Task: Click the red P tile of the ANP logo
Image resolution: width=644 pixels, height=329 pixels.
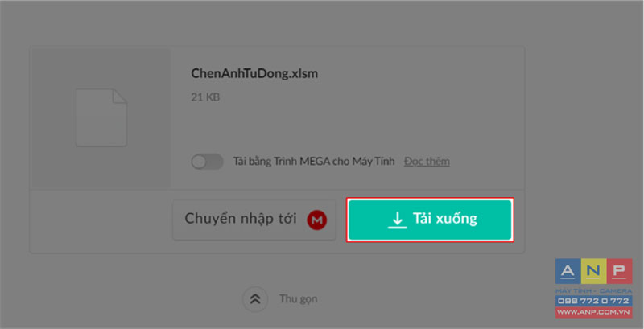Action: 619,271
